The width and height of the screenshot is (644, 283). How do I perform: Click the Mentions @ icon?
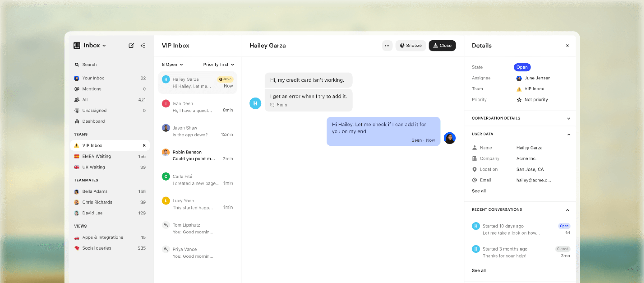click(x=77, y=89)
